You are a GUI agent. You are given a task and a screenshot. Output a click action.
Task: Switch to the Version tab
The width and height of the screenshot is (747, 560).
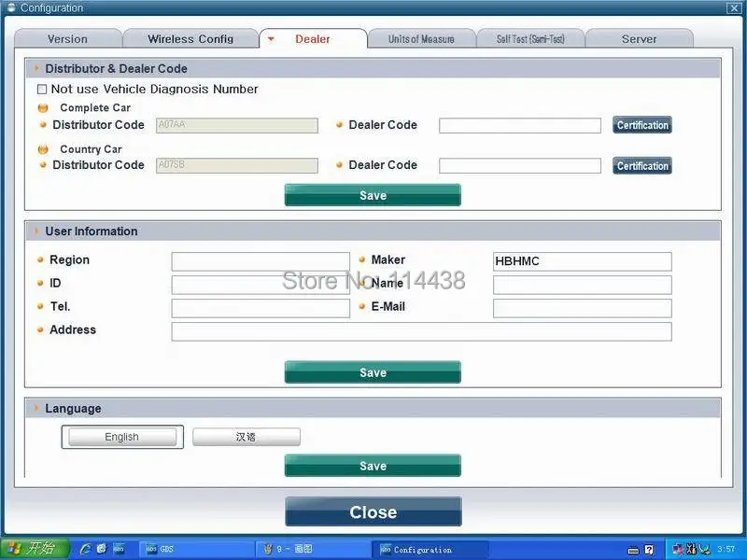pos(67,39)
